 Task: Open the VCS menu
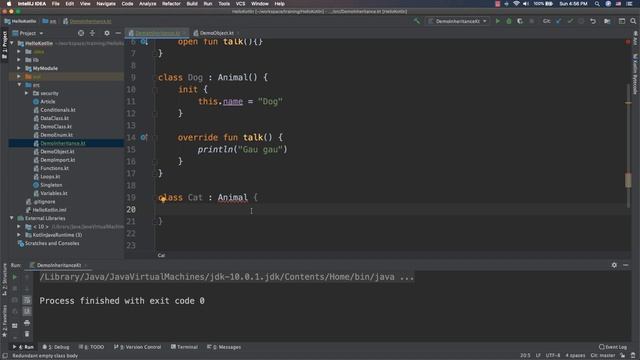(x=240, y=4)
